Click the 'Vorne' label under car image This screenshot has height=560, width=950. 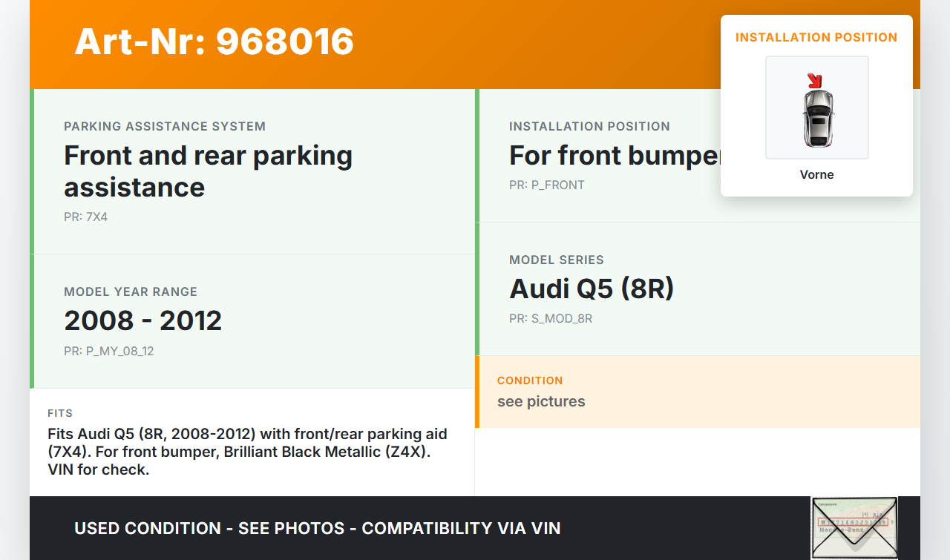(816, 175)
